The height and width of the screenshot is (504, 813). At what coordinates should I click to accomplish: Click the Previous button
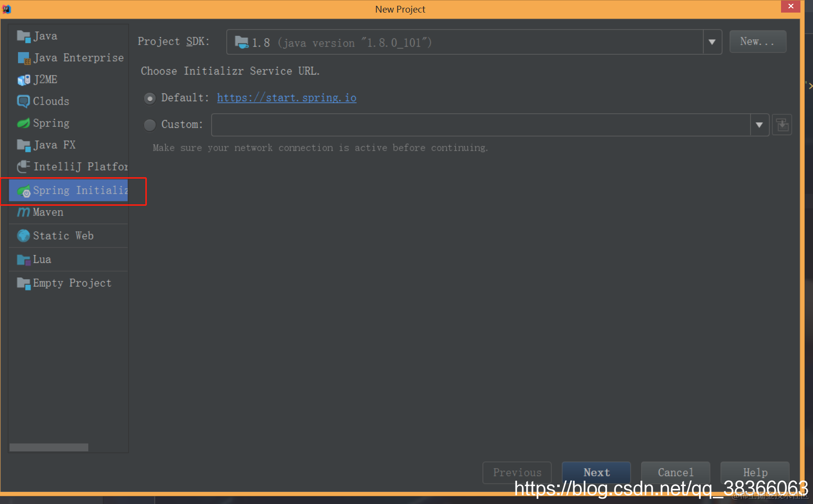pyautogui.click(x=517, y=473)
